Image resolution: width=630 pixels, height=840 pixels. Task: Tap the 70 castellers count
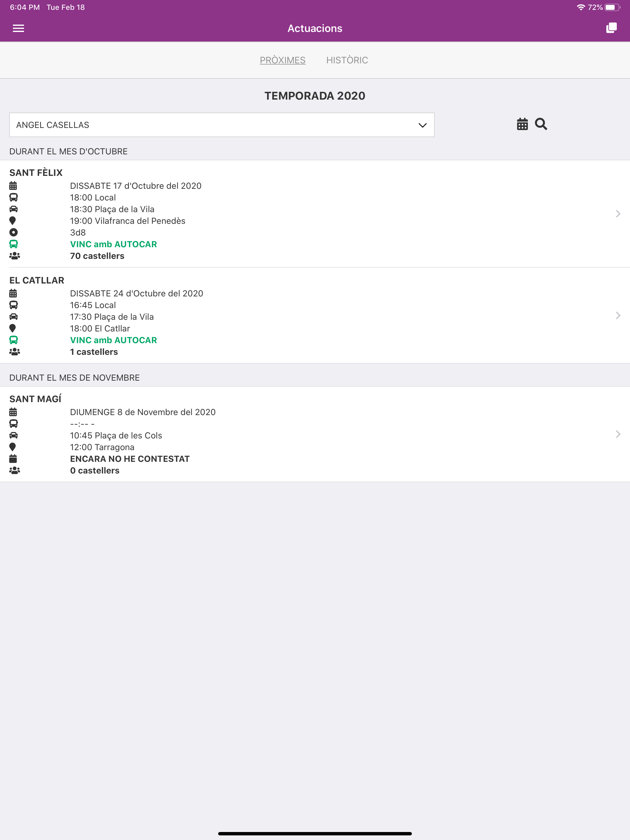97,256
